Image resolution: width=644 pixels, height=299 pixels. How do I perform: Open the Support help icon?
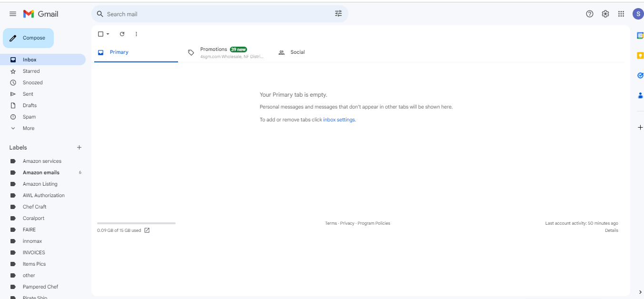pyautogui.click(x=590, y=14)
